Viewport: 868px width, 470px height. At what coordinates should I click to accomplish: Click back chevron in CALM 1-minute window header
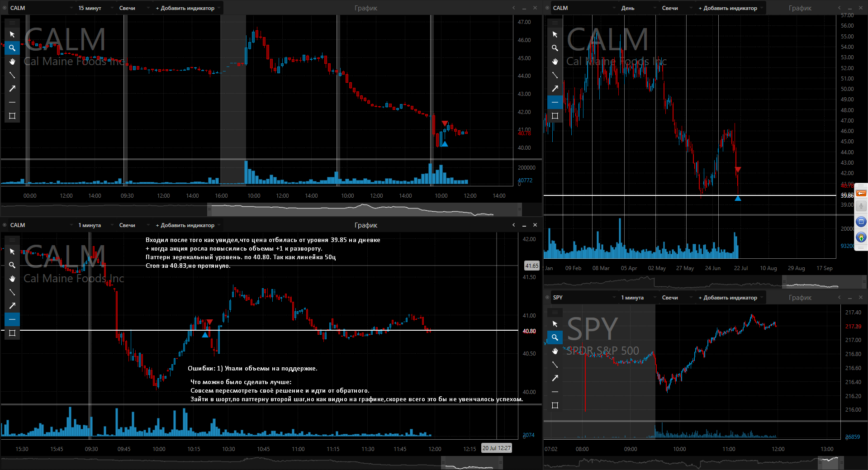point(513,225)
